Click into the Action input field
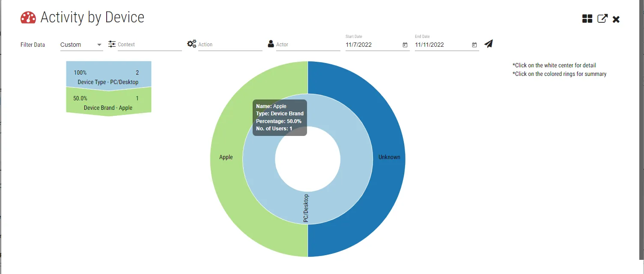This screenshot has width=644, height=274. point(230,45)
